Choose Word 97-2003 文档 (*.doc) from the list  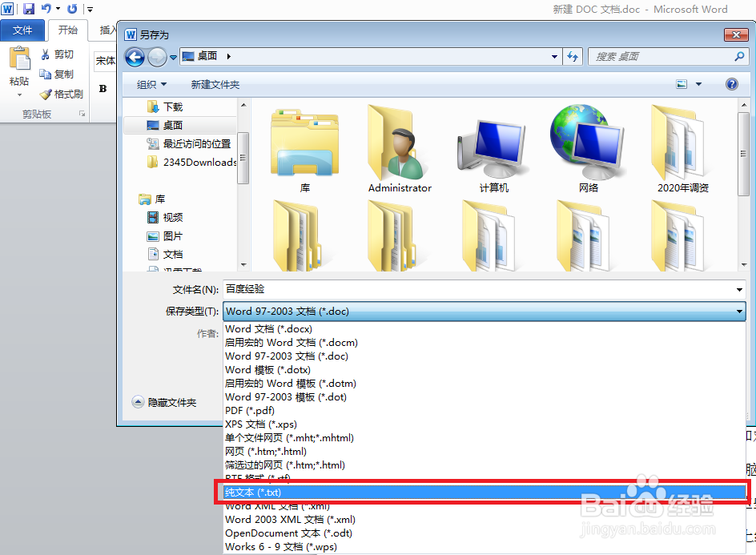tap(484, 356)
